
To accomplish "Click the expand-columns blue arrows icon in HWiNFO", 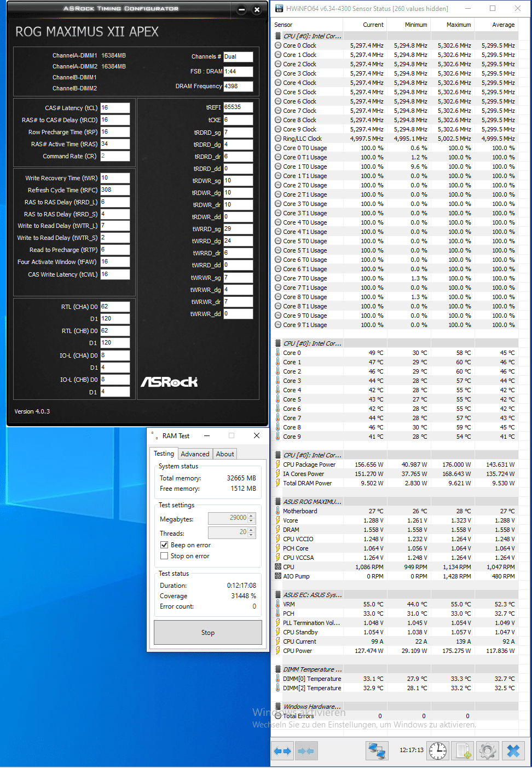I will pyautogui.click(x=282, y=751).
